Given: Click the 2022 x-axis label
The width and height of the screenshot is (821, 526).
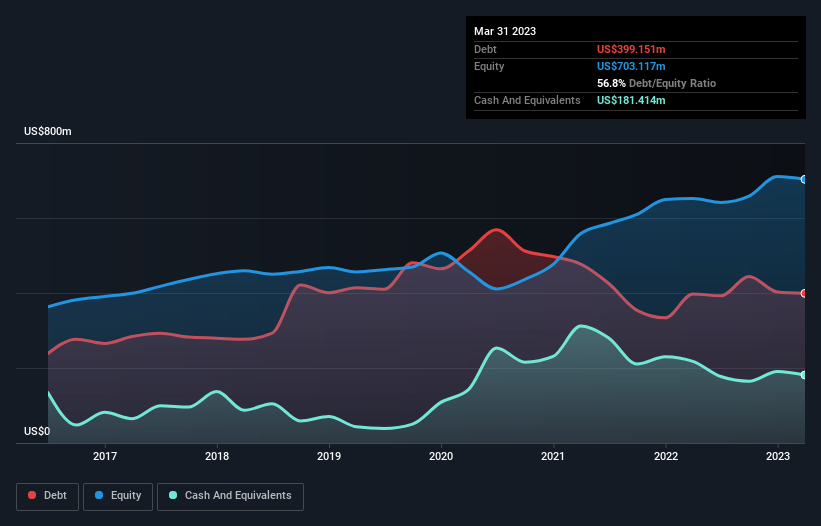Looking at the screenshot, I should (665, 456).
